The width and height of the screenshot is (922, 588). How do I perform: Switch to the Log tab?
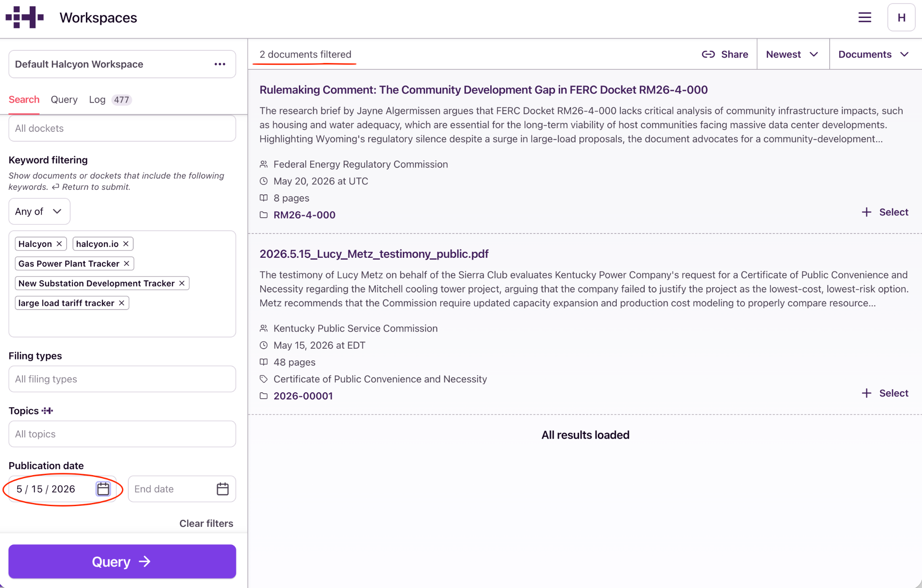[x=97, y=99]
